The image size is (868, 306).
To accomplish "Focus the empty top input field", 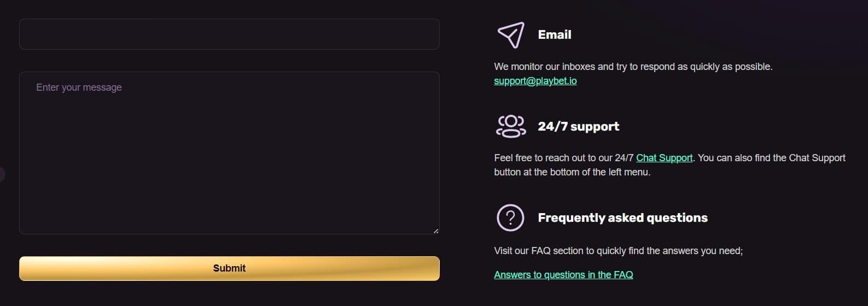I will click(x=229, y=34).
